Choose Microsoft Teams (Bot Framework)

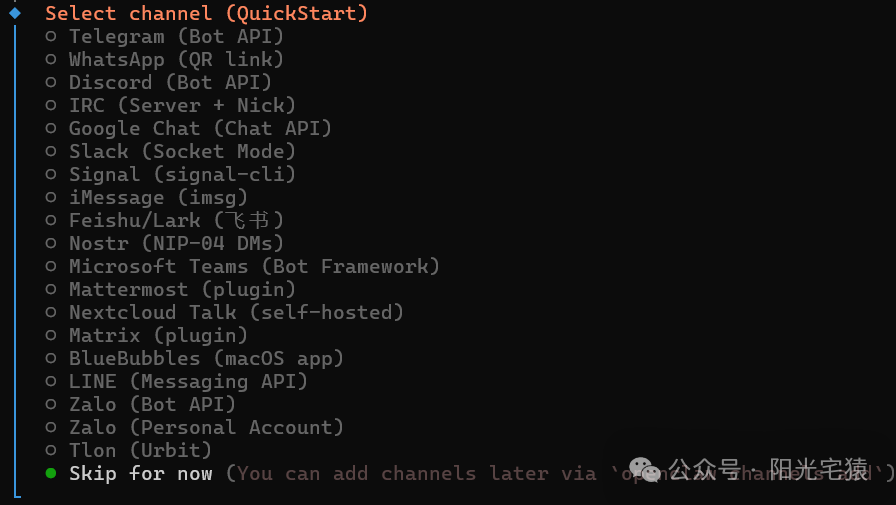click(242, 266)
